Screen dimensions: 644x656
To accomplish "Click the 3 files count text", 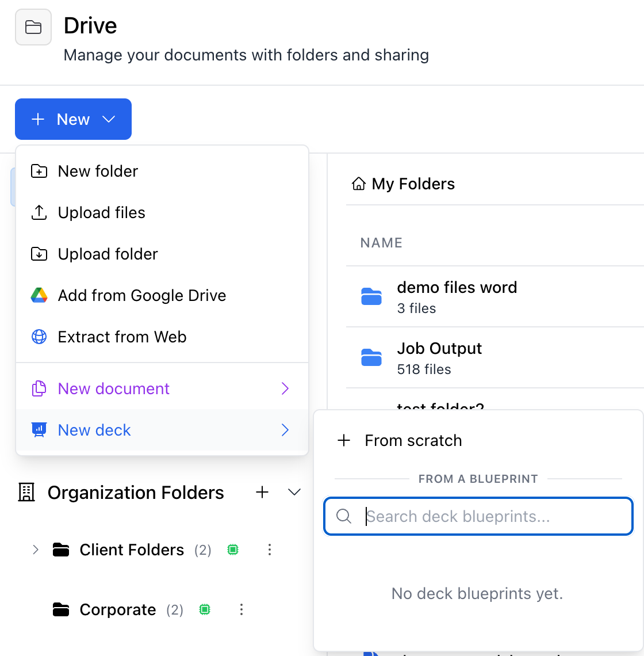I will tap(416, 308).
